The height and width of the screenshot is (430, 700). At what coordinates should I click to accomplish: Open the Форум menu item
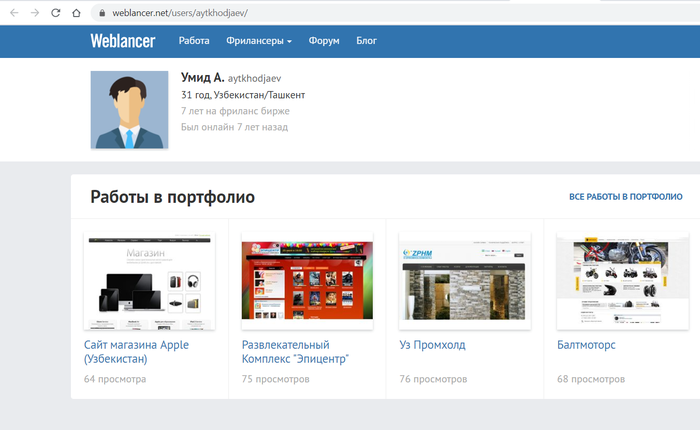click(324, 41)
